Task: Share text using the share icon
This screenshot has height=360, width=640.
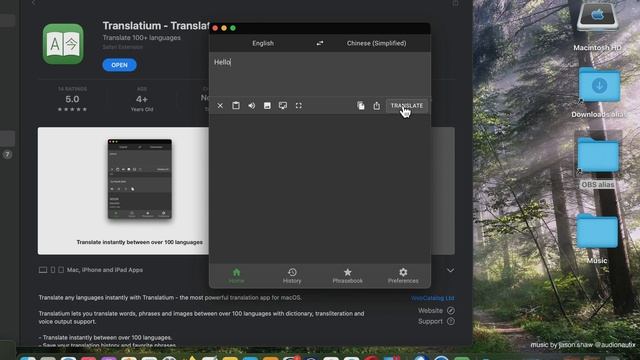Action: [x=376, y=106]
